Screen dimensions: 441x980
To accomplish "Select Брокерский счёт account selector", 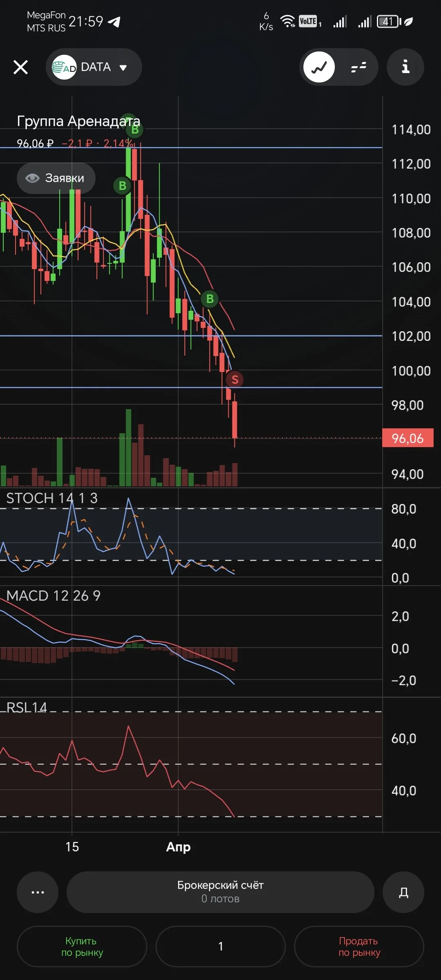I will click(220, 892).
